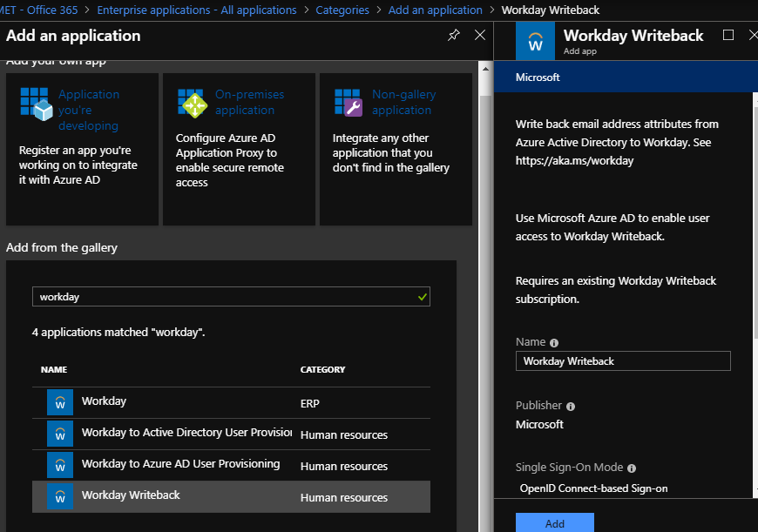Click the pin icon on Add an application blade
This screenshot has width=758, height=532.
click(x=453, y=36)
